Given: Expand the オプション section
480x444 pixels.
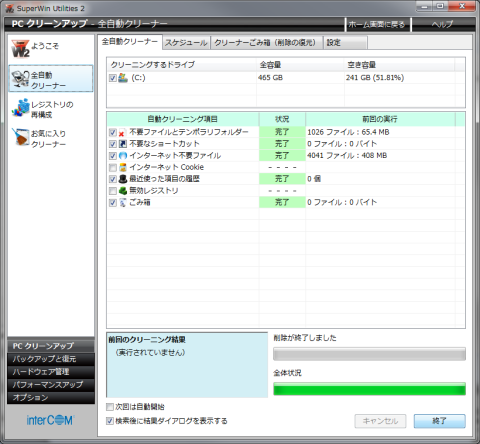Looking at the screenshot, I should tap(51, 398).
